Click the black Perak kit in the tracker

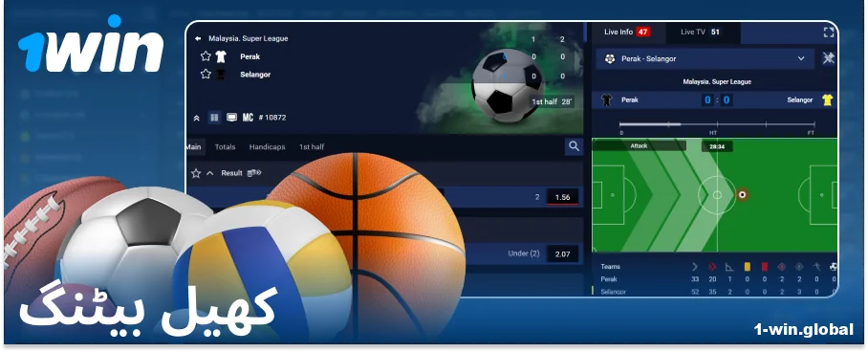click(x=607, y=100)
